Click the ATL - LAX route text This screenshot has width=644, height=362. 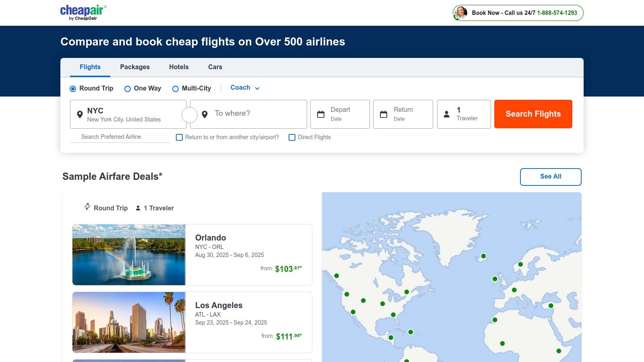point(208,315)
